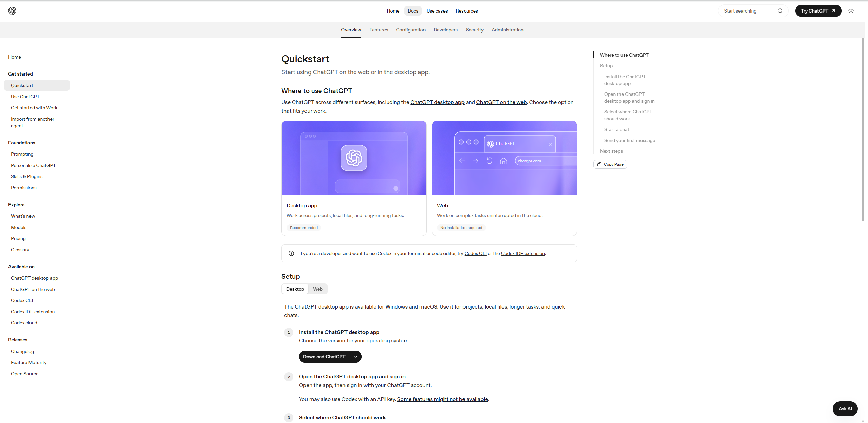Open the Ask AI assistant button
Image resolution: width=868 pixels, height=423 pixels.
click(x=845, y=409)
